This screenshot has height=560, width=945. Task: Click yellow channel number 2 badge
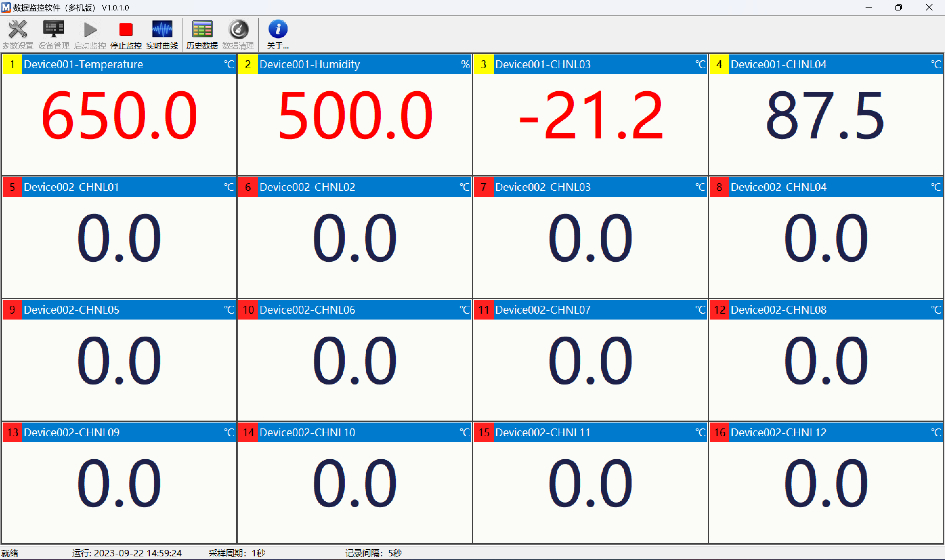(248, 64)
